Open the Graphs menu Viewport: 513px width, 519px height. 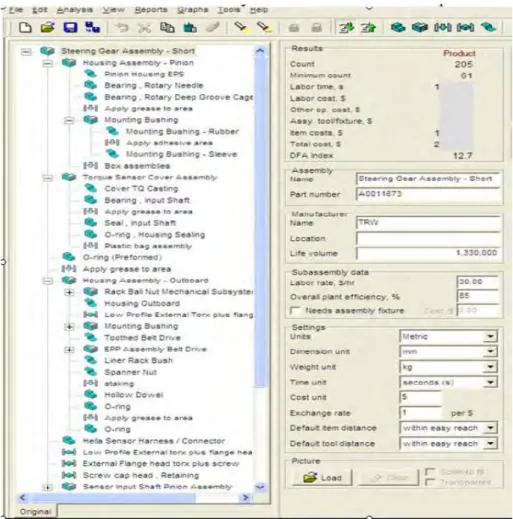[192, 10]
